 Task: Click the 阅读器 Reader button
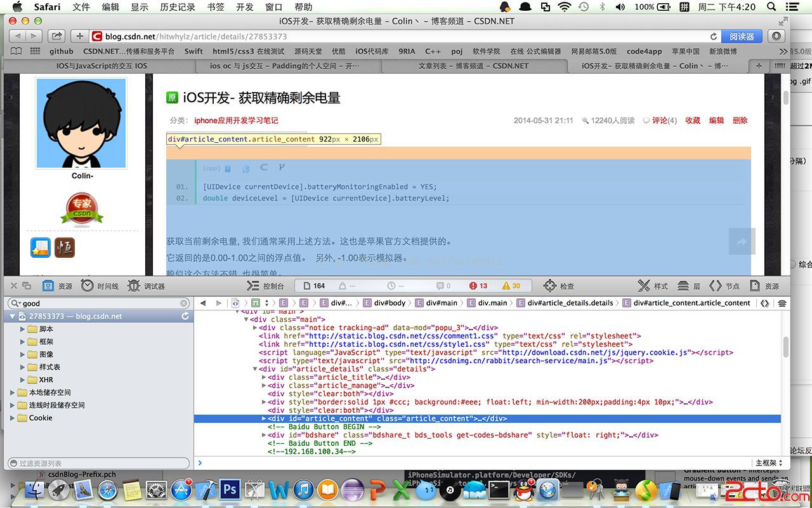742,37
